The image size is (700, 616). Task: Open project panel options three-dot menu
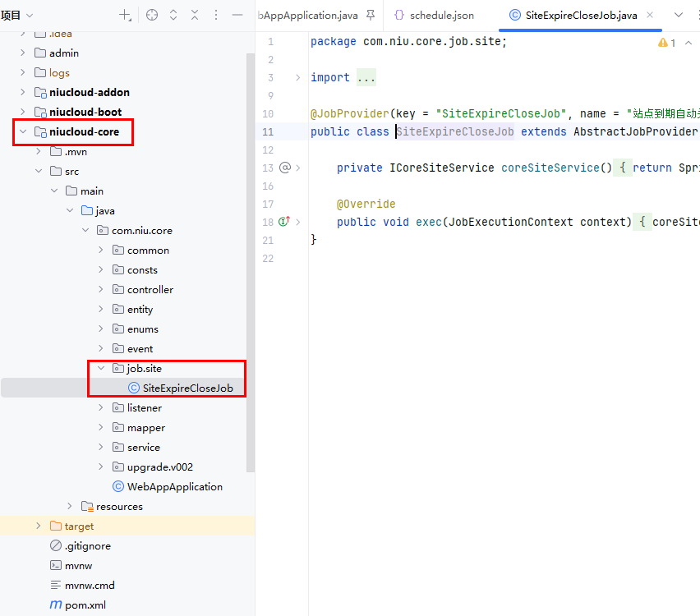pos(216,15)
